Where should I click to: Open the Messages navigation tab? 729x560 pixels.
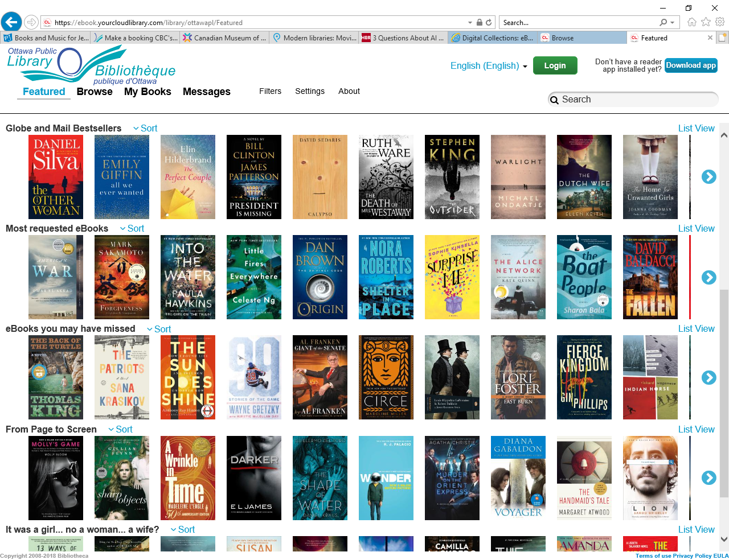(207, 92)
